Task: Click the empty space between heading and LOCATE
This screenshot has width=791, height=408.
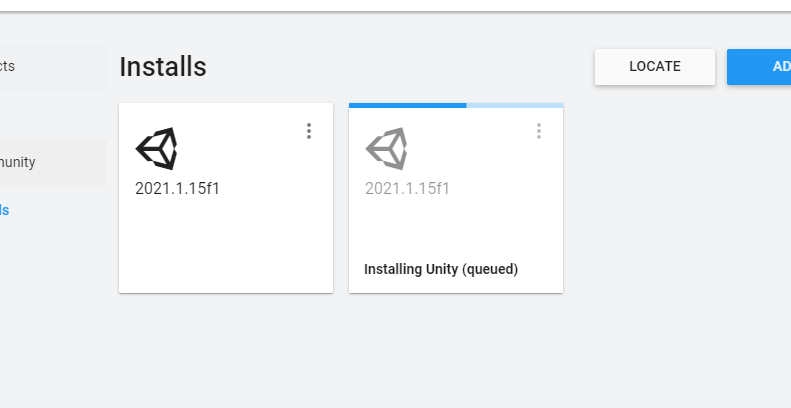Action: 400,67
